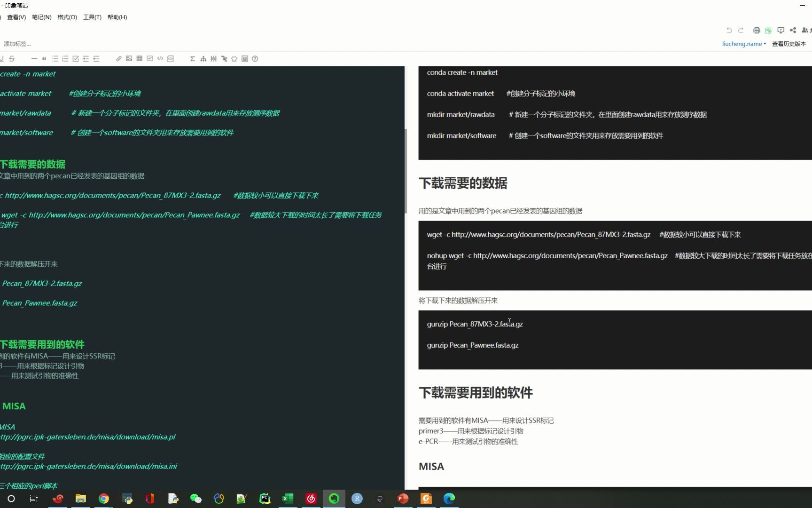Create a numbered list
Screen dimensions: 812x508
click(65, 59)
